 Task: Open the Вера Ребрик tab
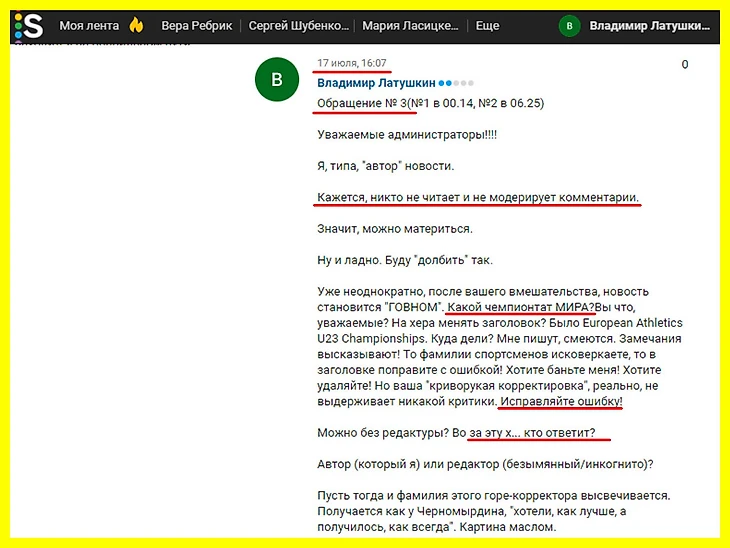click(x=205, y=26)
